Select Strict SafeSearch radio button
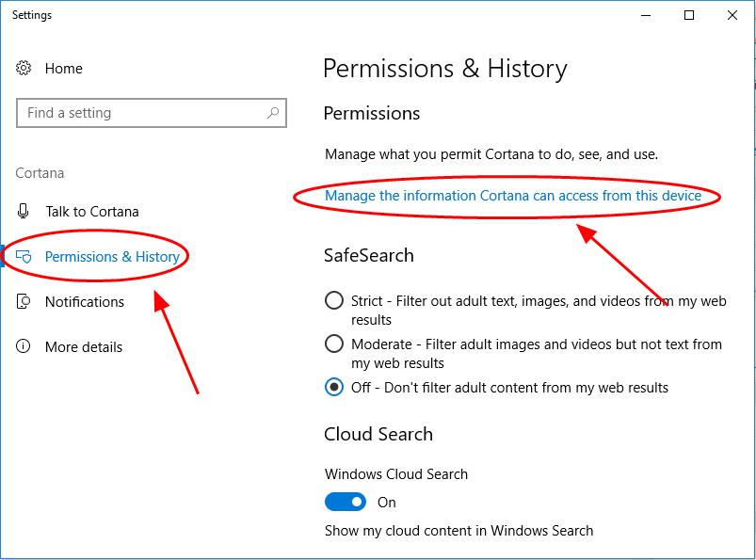 click(334, 300)
